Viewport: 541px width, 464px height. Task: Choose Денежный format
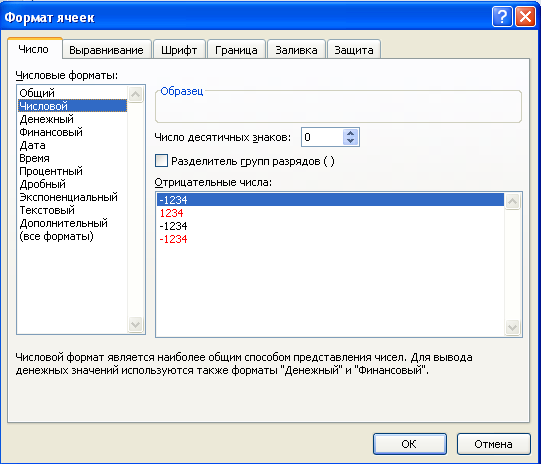(72, 119)
